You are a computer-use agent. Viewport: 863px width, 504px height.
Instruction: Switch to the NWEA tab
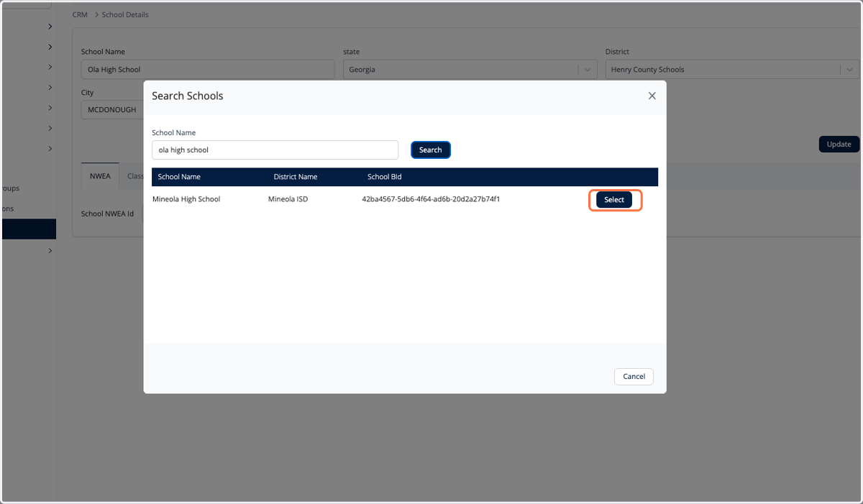point(100,176)
